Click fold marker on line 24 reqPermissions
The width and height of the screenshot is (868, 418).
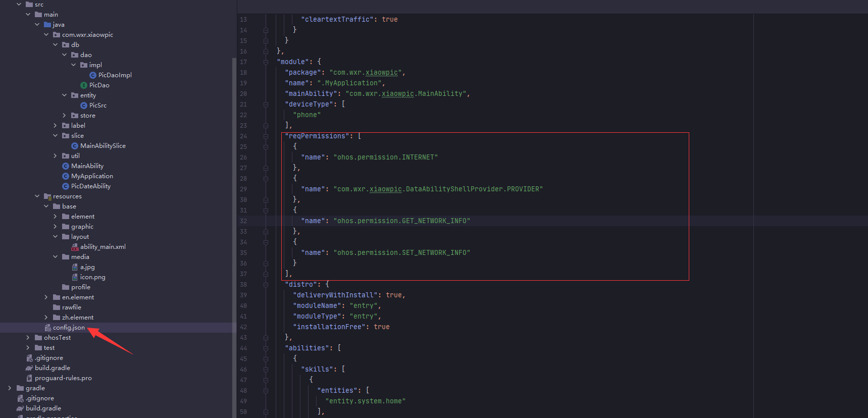pos(266,136)
